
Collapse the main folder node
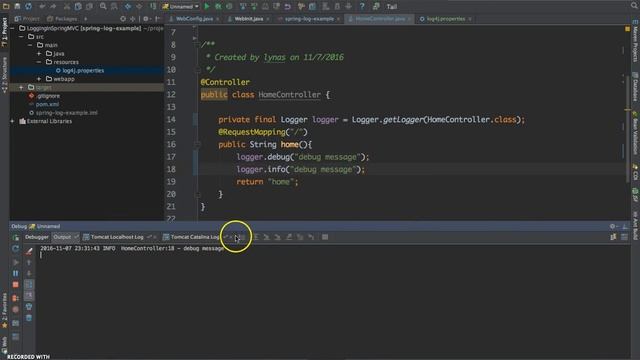coord(30,45)
